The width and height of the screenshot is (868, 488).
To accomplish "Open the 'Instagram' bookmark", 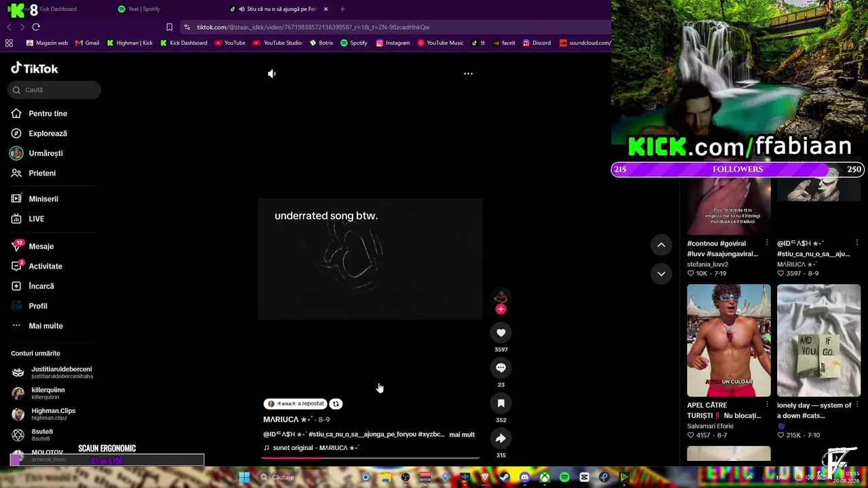I will point(393,43).
